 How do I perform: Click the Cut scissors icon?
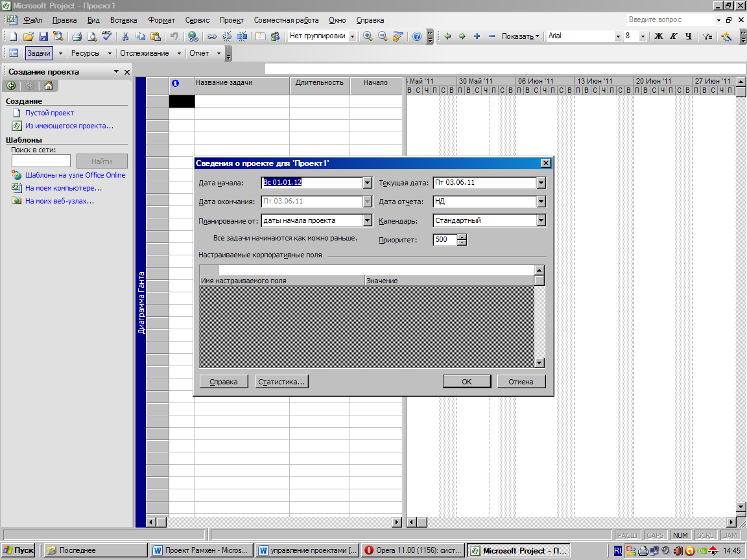(x=126, y=36)
